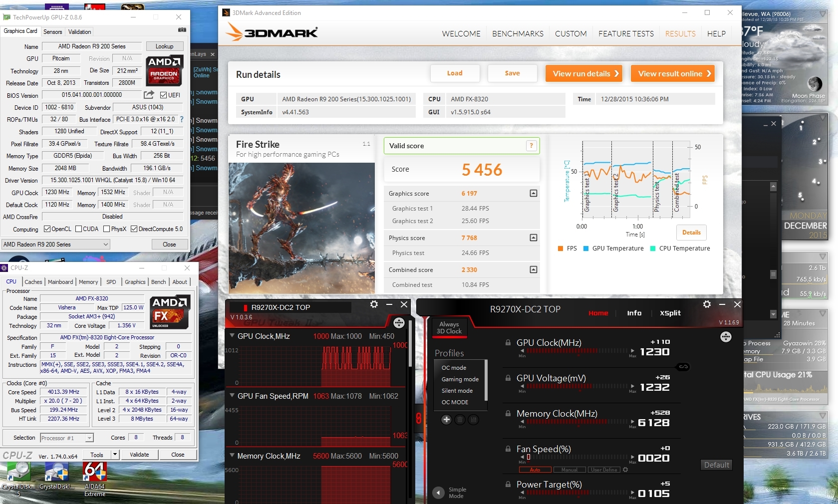This screenshot has width=838, height=504.
Task: Click the delete profile trash icon
Action: tap(460, 420)
